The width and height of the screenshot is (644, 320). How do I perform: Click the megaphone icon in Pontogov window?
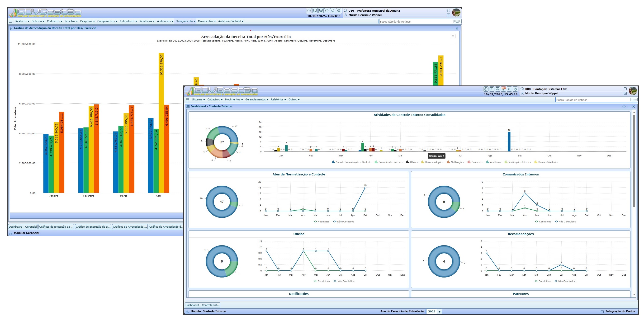tap(510, 89)
